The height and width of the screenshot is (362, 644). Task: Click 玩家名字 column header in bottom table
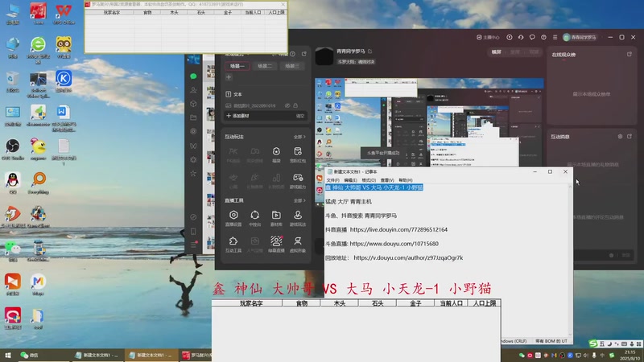click(x=251, y=303)
